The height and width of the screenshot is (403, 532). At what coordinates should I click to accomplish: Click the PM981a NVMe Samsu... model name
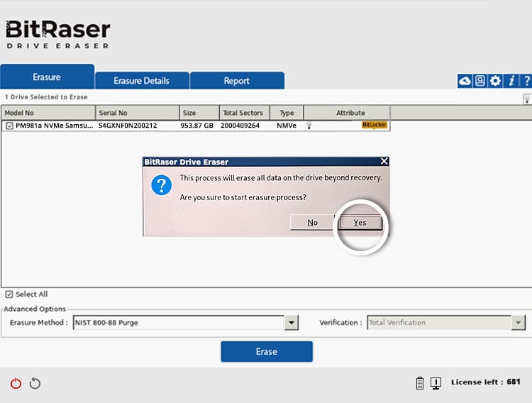(55, 126)
